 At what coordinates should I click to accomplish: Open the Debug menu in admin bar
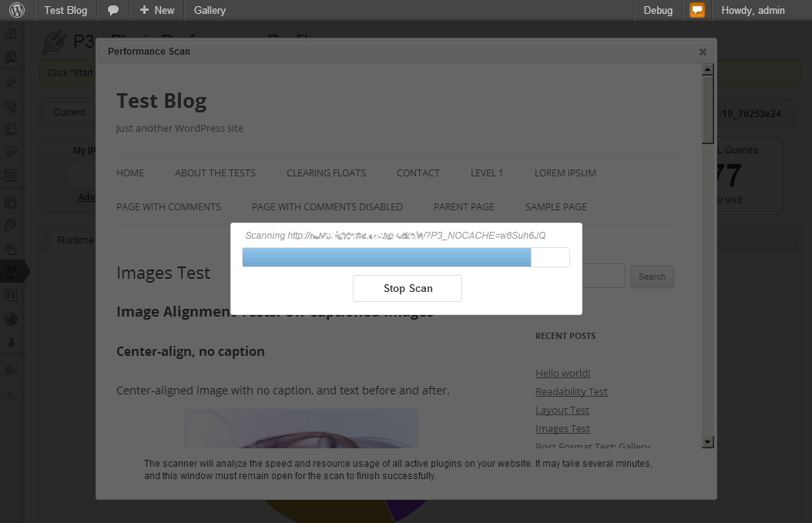[x=658, y=11]
